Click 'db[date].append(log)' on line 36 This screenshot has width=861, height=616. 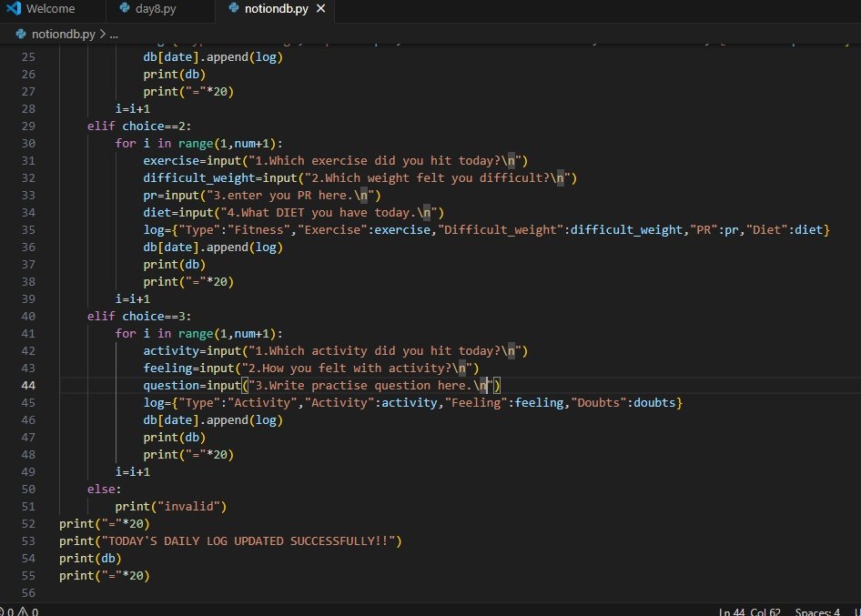[213, 247]
